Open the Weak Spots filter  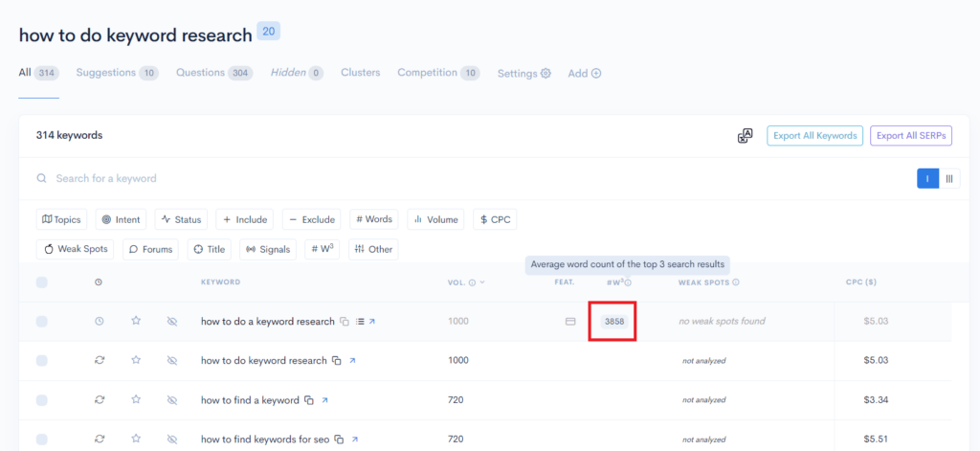pos(76,249)
